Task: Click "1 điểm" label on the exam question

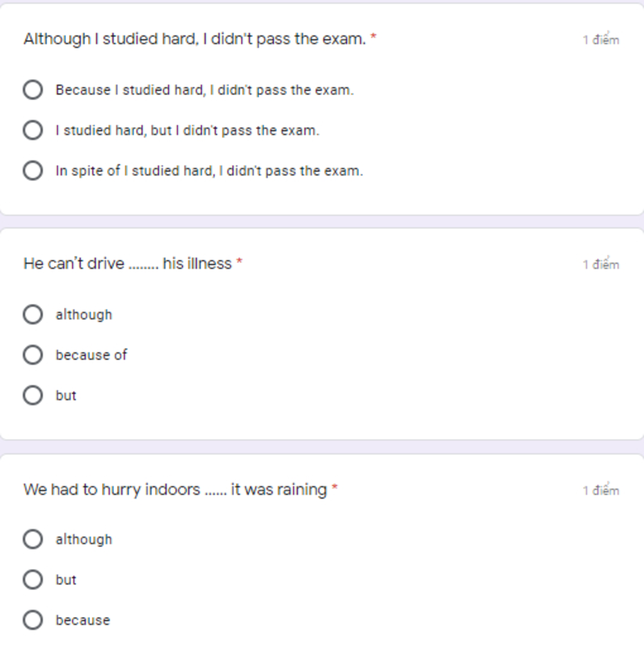Action: click(x=601, y=39)
